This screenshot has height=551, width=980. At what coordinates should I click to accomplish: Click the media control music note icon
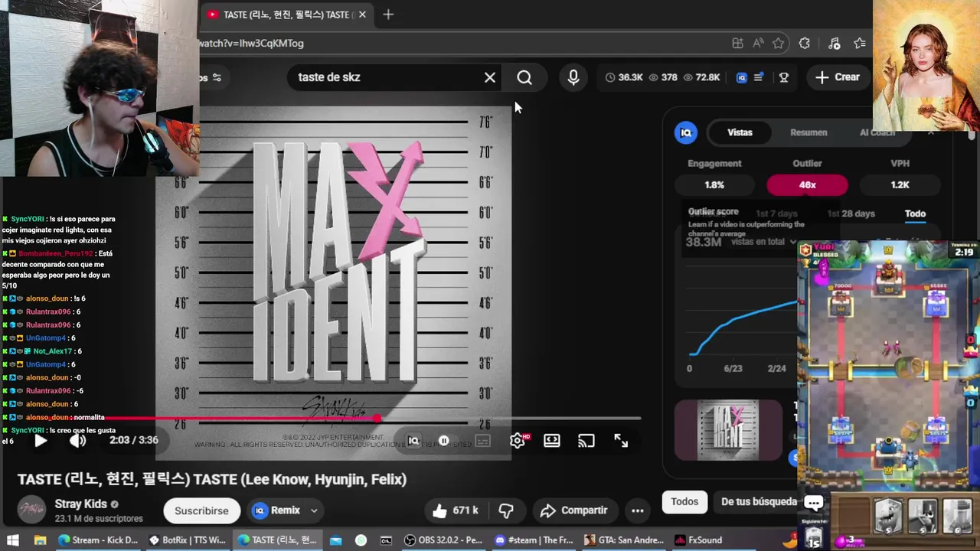(835, 44)
